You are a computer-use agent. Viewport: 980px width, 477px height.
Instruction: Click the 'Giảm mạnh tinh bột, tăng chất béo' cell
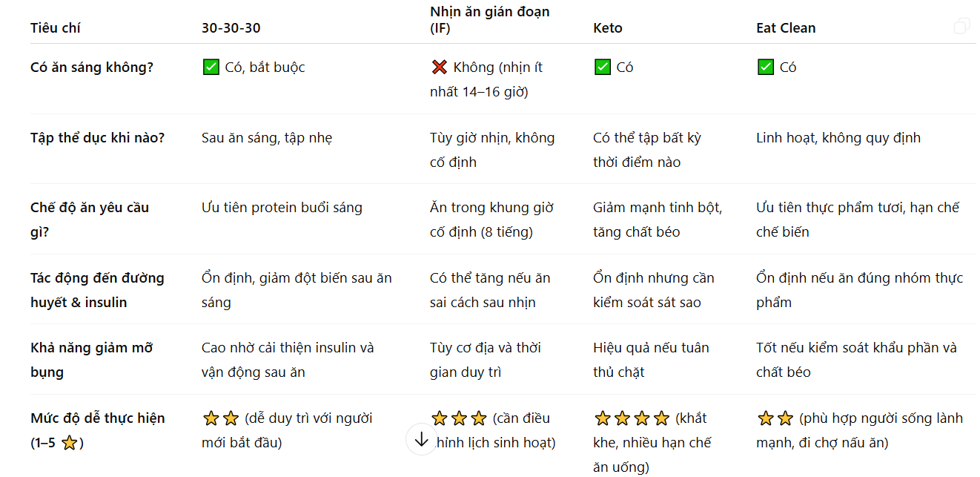(x=658, y=220)
